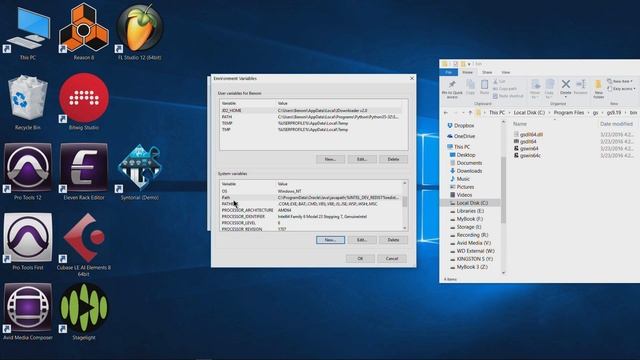Screen dimensions: 640x360
Task: Click Edit under System variables list
Action: coord(362,240)
